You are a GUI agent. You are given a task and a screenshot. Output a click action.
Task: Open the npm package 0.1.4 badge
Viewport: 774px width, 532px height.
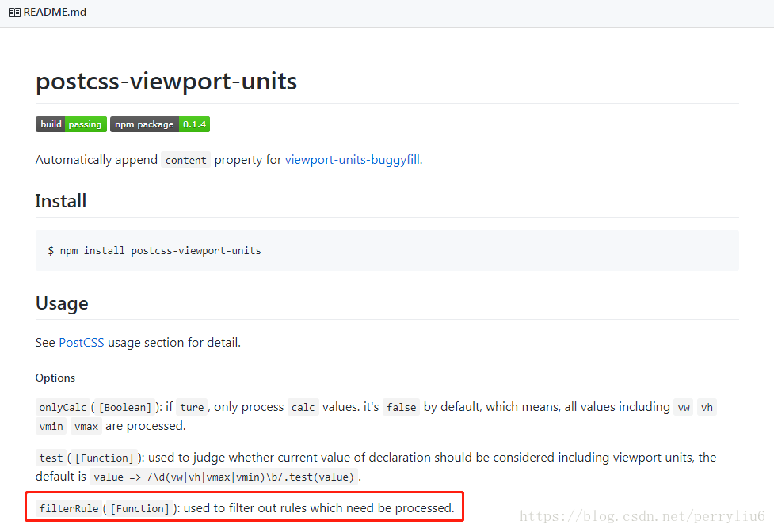click(x=159, y=124)
